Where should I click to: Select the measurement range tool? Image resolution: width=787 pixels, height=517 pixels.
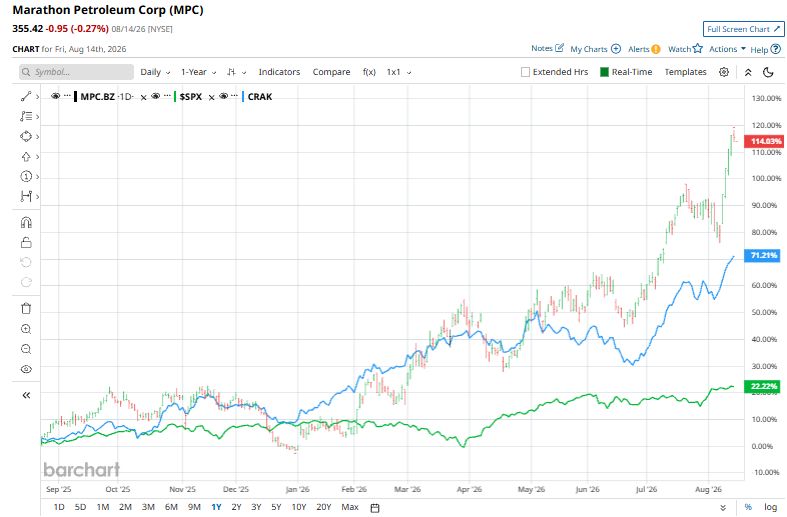(x=26, y=196)
